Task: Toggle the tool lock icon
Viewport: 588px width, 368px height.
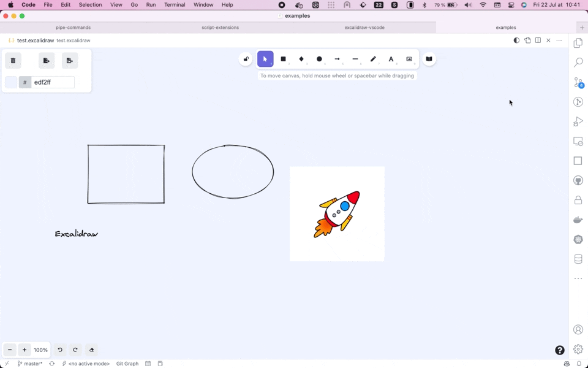Action: tap(246, 59)
